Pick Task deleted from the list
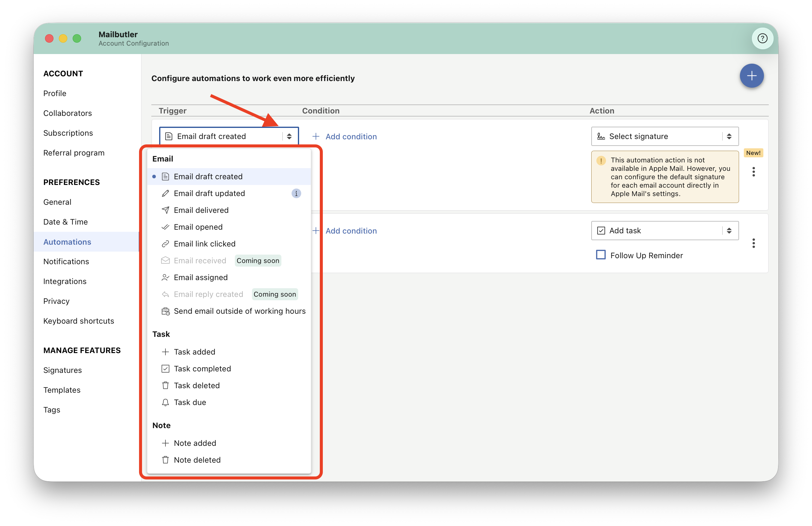812x526 pixels. pyautogui.click(x=229, y=385)
